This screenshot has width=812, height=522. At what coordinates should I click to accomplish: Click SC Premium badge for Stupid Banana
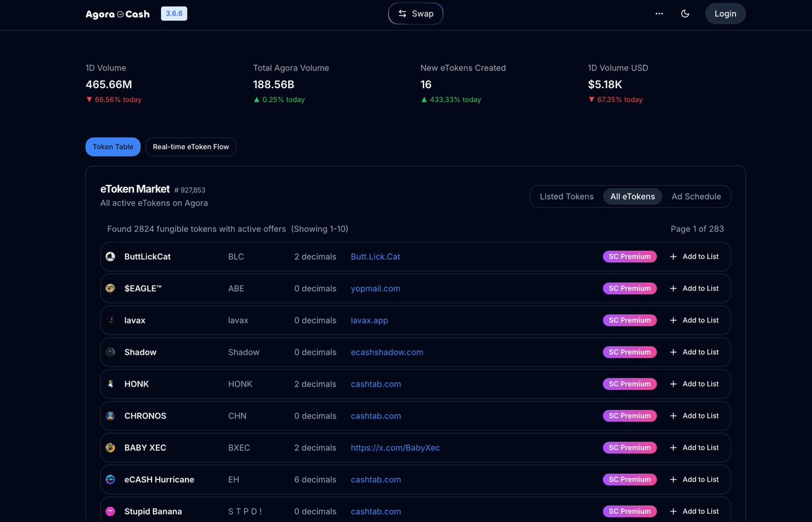pos(629,511)
